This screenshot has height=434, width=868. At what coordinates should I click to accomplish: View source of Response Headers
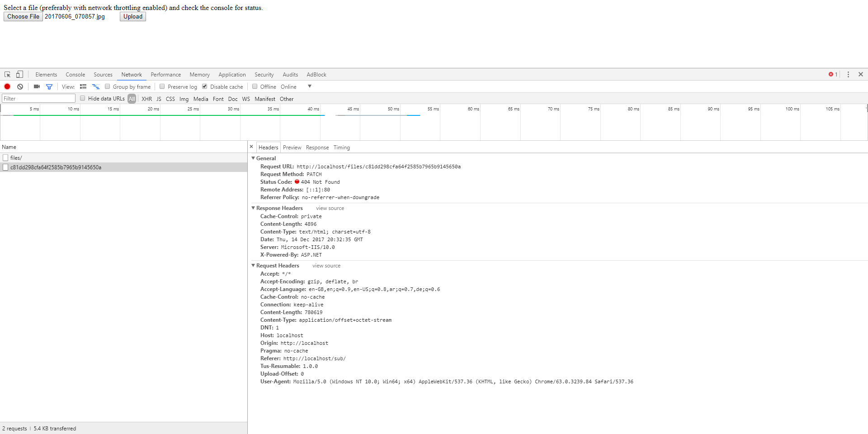(330, 208)
